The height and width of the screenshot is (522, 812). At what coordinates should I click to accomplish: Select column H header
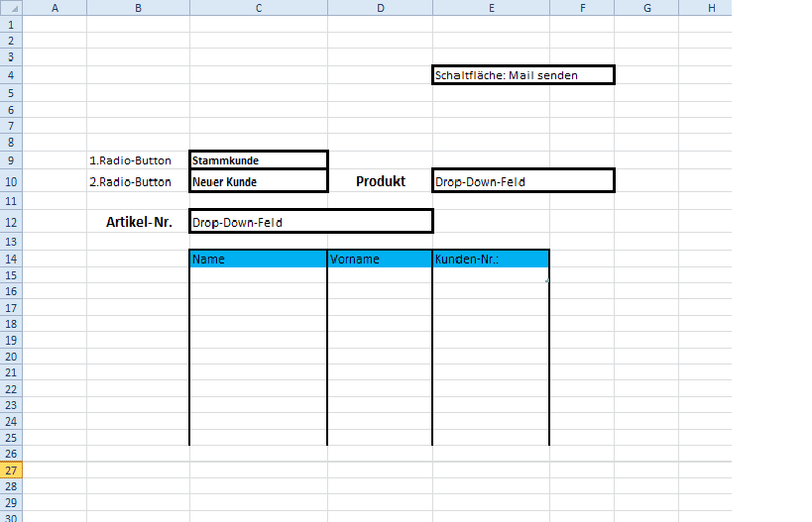(705, 8)
